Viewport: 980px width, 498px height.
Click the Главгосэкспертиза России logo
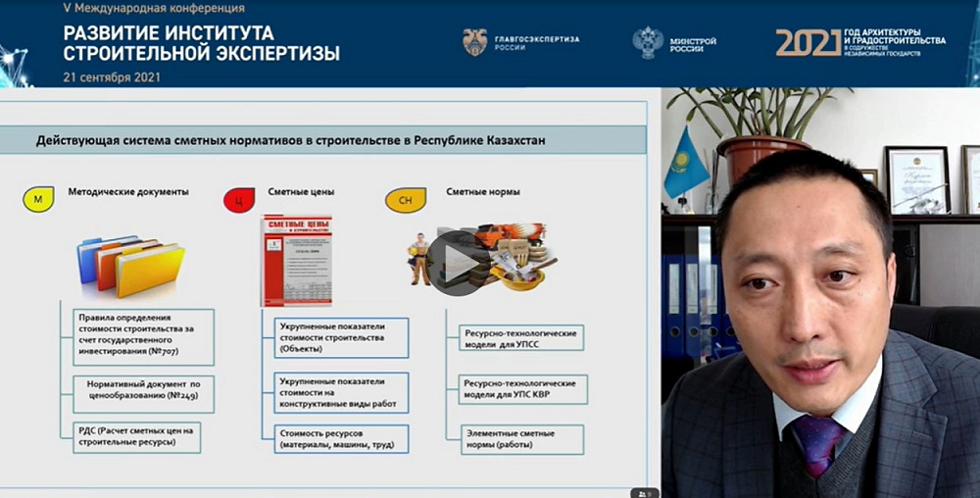[521, 42]
